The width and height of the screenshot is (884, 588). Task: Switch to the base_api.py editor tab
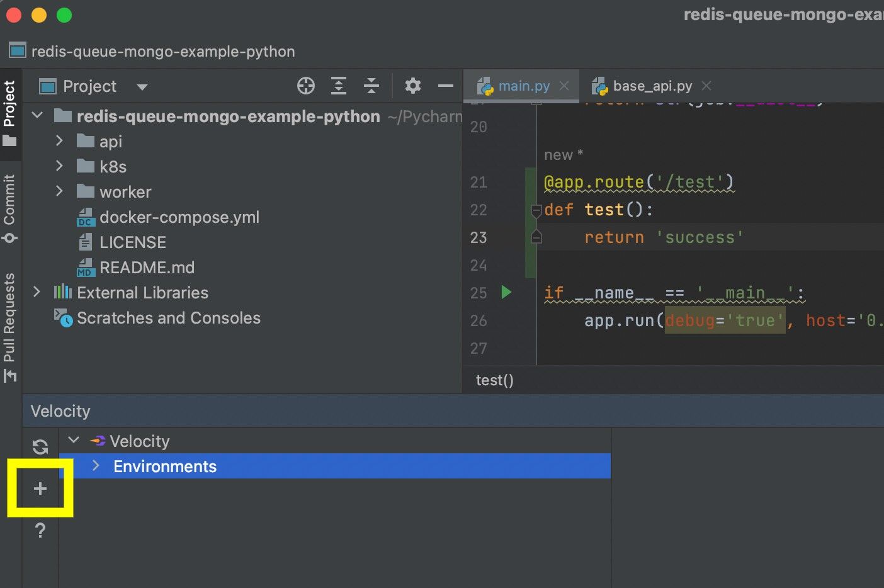coord(652,86)
